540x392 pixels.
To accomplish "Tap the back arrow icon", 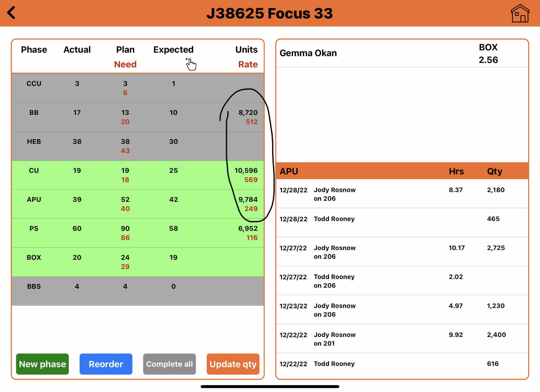I will coord(11,13).
